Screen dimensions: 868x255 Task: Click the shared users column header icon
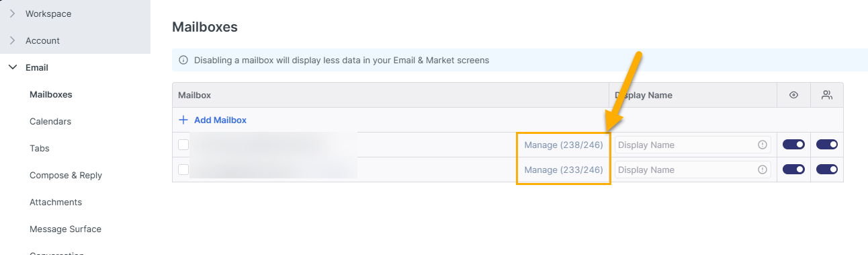point(827,95)
